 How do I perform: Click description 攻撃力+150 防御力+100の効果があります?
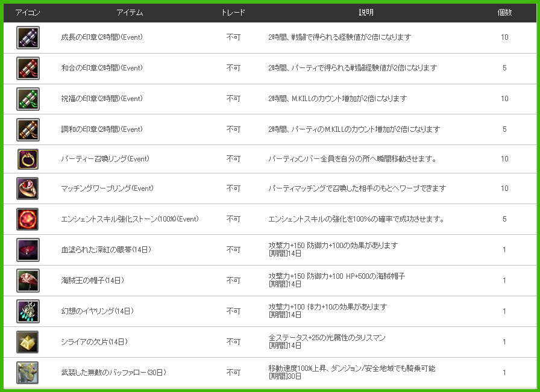(333, 246)
